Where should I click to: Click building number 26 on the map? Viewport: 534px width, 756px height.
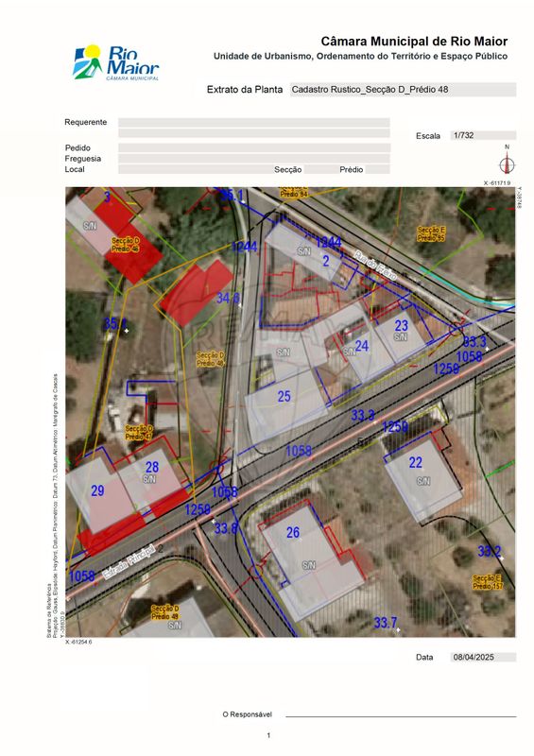tap(293, 533)
